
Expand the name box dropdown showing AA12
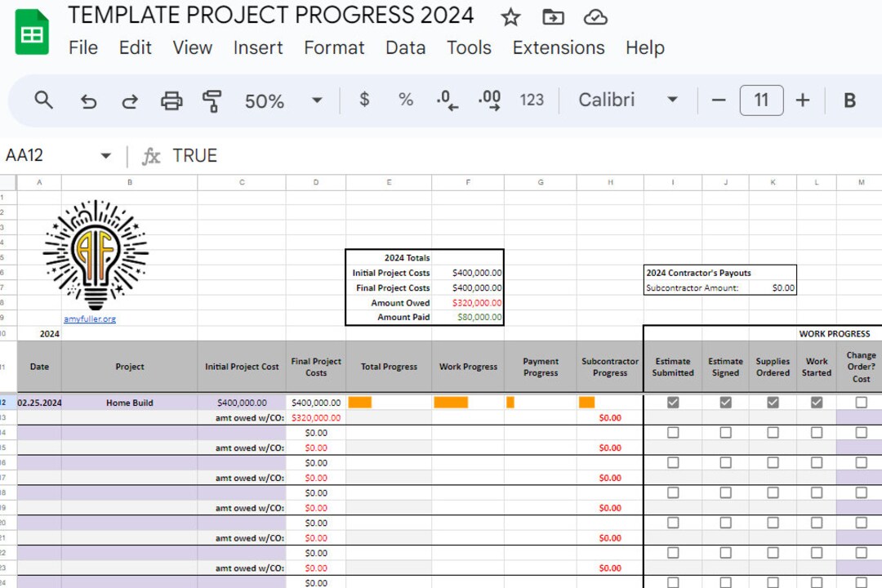coord(105,155)
